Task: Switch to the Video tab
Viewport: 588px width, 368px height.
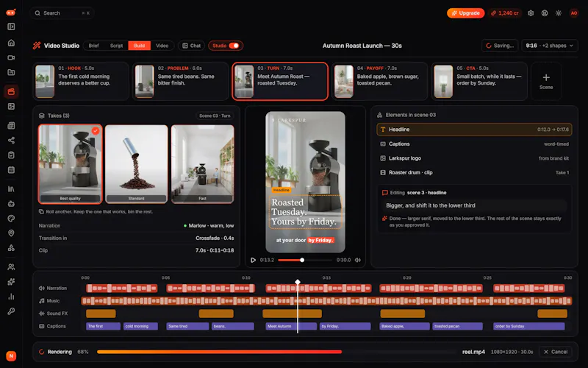Action: click(x=162, y=46)
